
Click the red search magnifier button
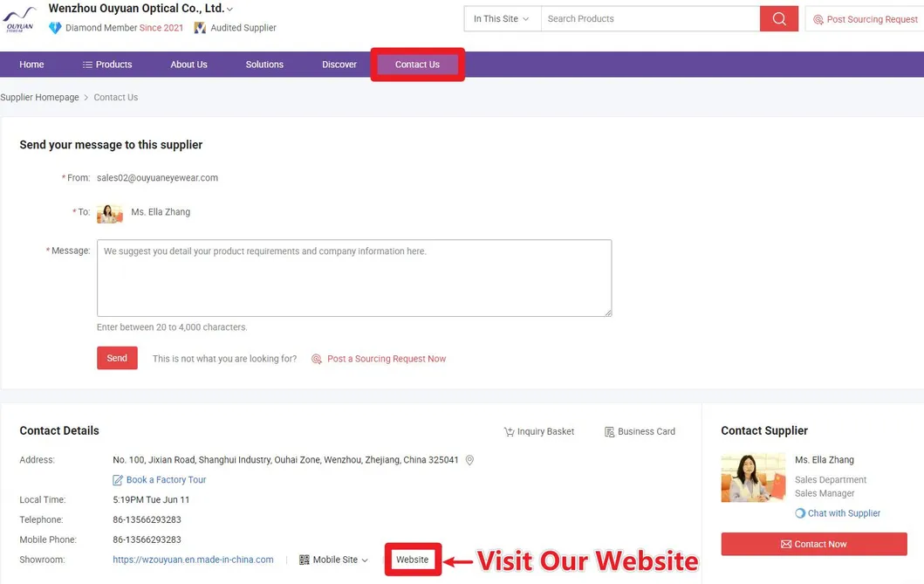(x=778, y=19)
